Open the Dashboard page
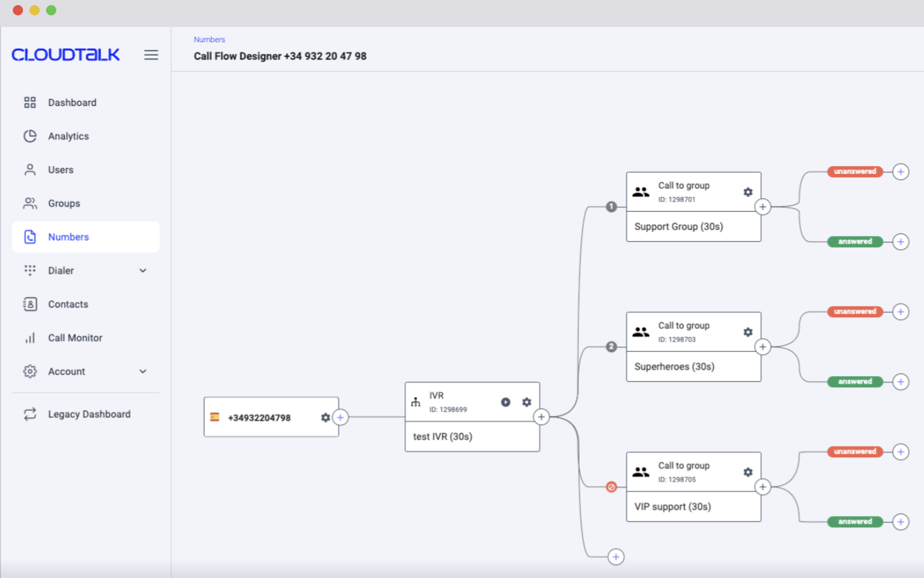The width and height of the screenshot is (924, 578). tap(72, 102)
